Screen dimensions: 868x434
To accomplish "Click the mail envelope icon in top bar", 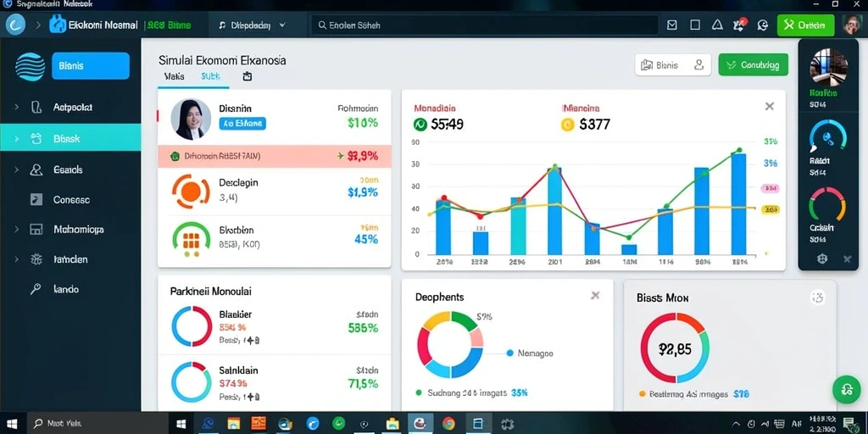I will pyautogui.click(x=672, y=25).
